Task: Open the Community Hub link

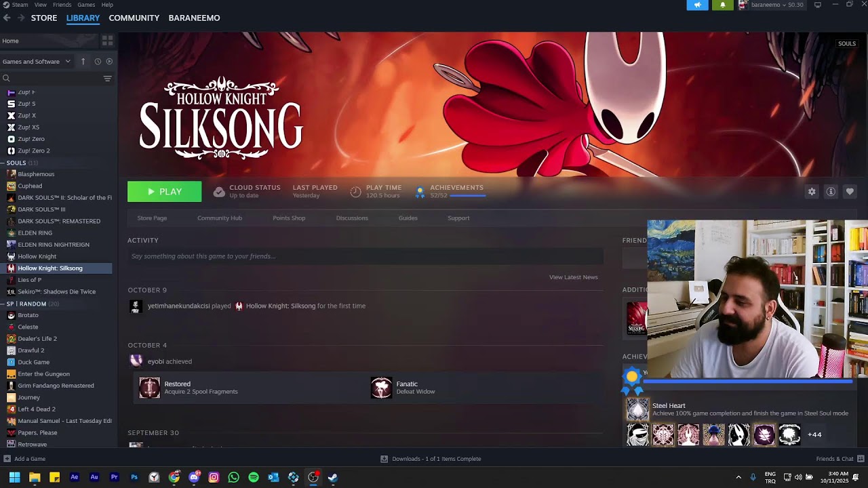Action: click(x=220, y=218)
